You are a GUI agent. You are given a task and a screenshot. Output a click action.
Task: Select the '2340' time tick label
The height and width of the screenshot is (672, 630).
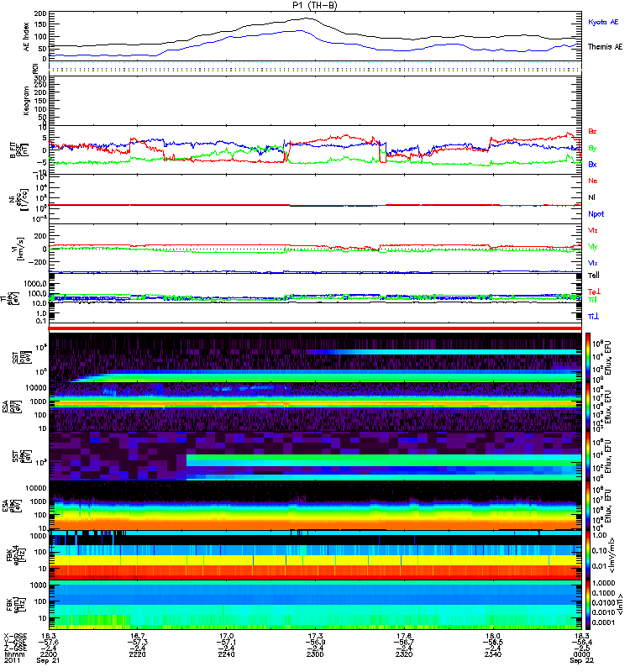pyautogui.click(x=493, y=654)
